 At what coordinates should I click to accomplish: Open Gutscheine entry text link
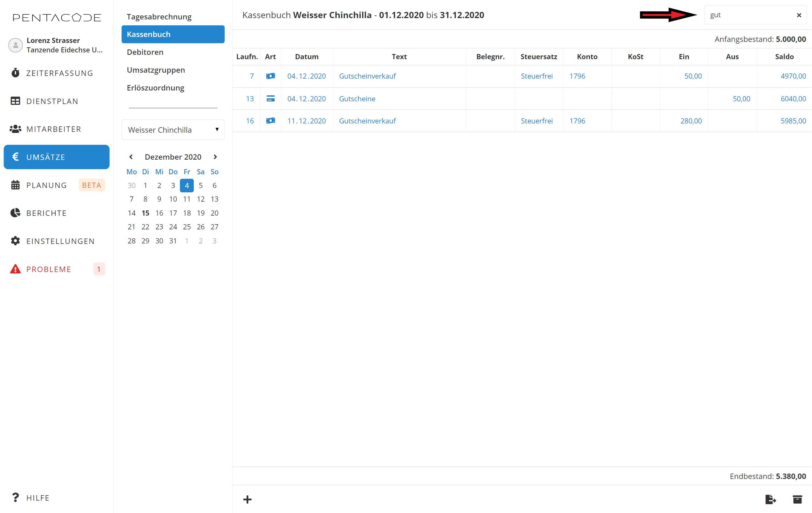pos(357,99)
